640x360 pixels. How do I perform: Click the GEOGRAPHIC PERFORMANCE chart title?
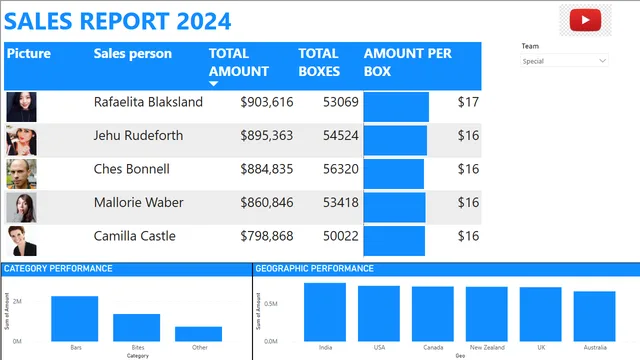314,269
